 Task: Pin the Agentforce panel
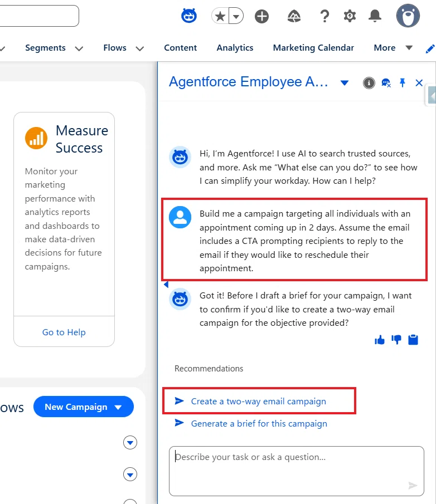tap(402, 83)
